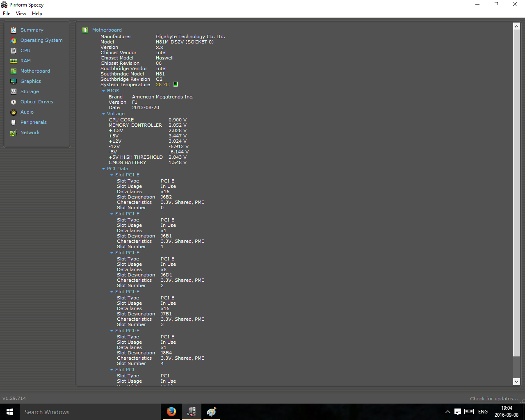This screenshot has height=420, width=525.
Task: Collapse Slot PCI-E node with designation J6B1
Action: point(112,214)
